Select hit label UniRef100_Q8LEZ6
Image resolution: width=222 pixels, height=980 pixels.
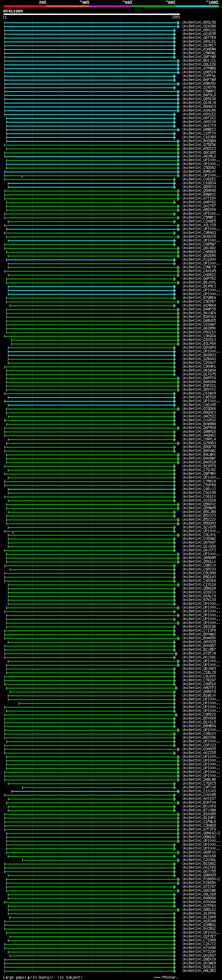199,64
